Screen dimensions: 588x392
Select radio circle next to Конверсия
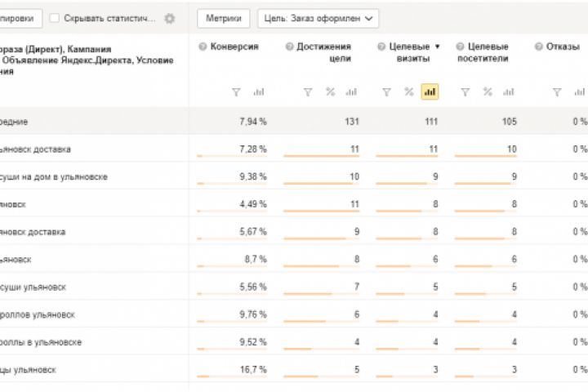pos(203,47)
